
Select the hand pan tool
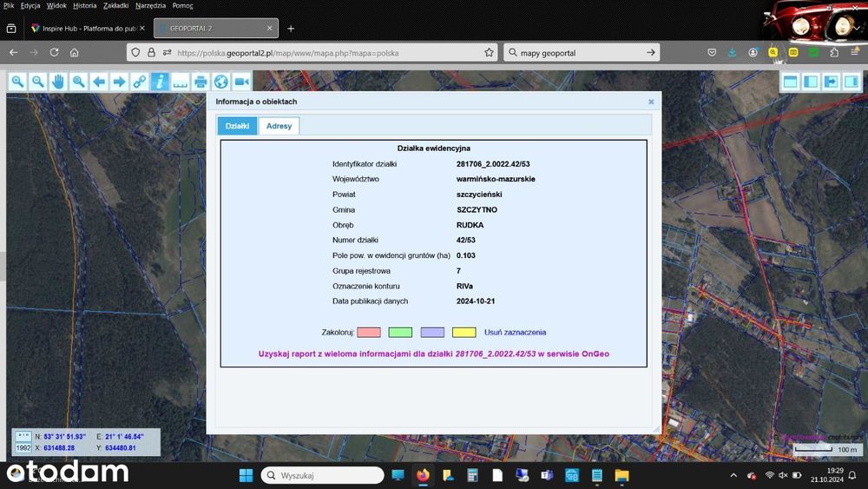[x=58, y=82]
